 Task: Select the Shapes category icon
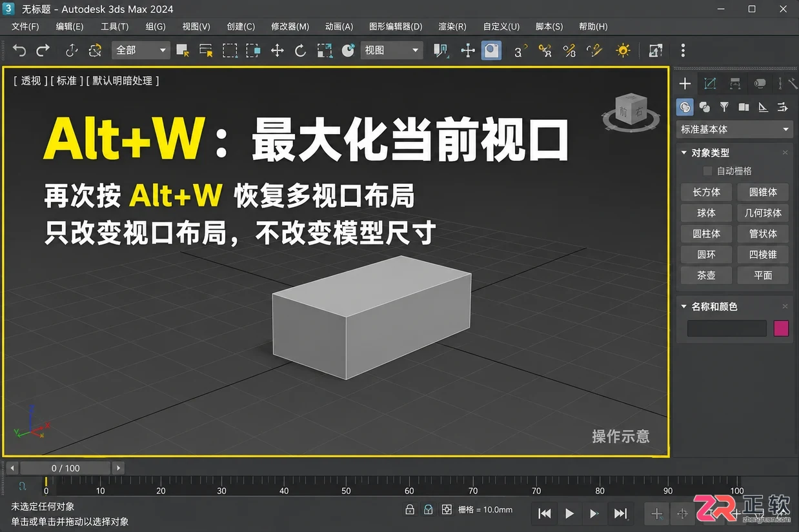point(705,106)
